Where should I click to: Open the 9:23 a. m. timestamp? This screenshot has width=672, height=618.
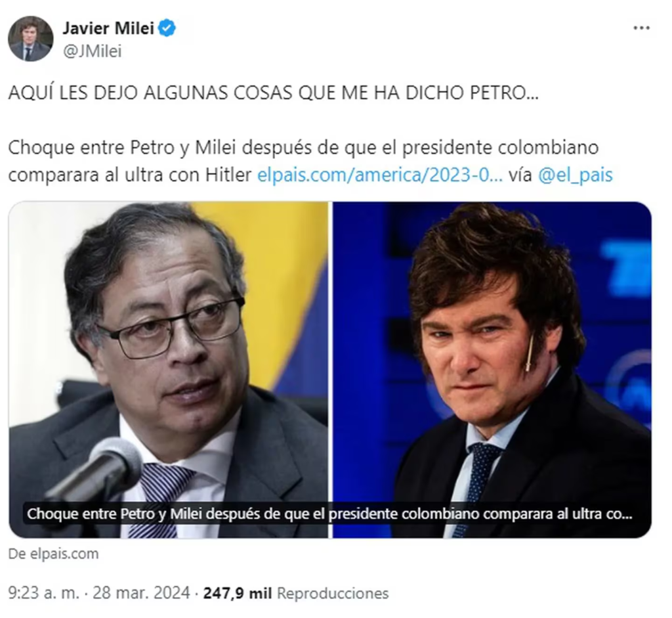tap(44, 593)
